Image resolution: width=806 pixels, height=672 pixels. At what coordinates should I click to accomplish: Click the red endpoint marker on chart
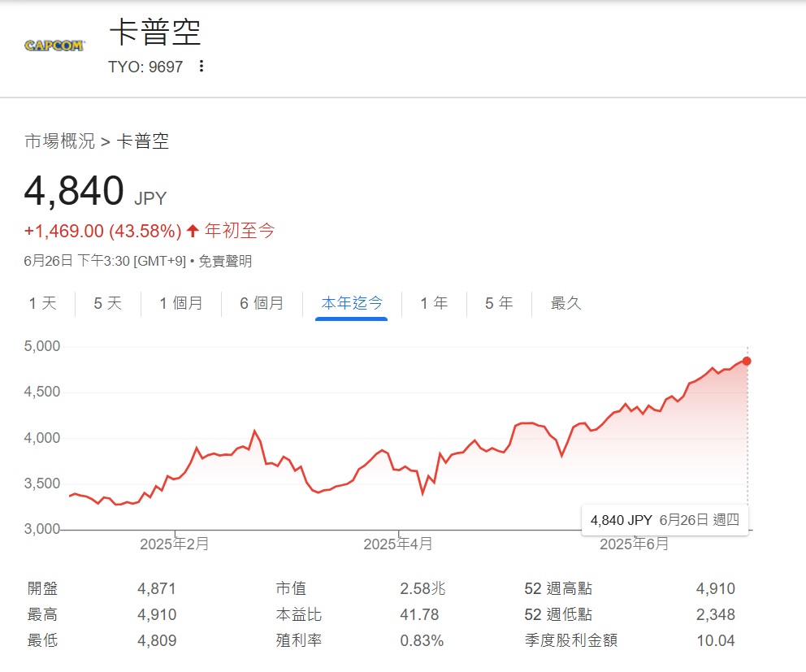tap(747, 362)
